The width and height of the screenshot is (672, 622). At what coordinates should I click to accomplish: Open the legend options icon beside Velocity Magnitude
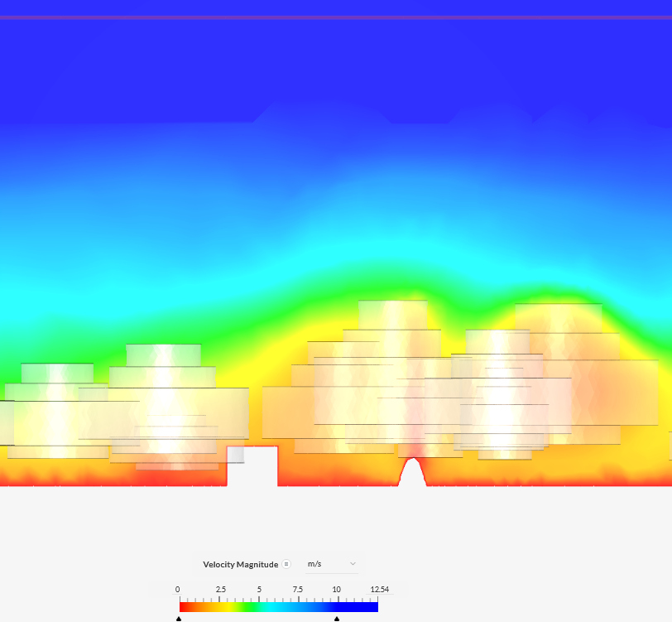coord(286,564)
